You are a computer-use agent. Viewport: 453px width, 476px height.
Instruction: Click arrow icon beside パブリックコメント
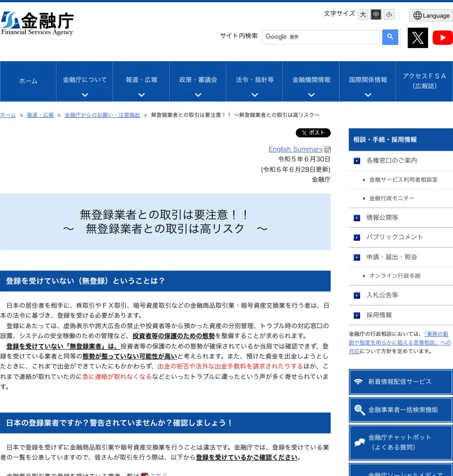pos(357,237)
